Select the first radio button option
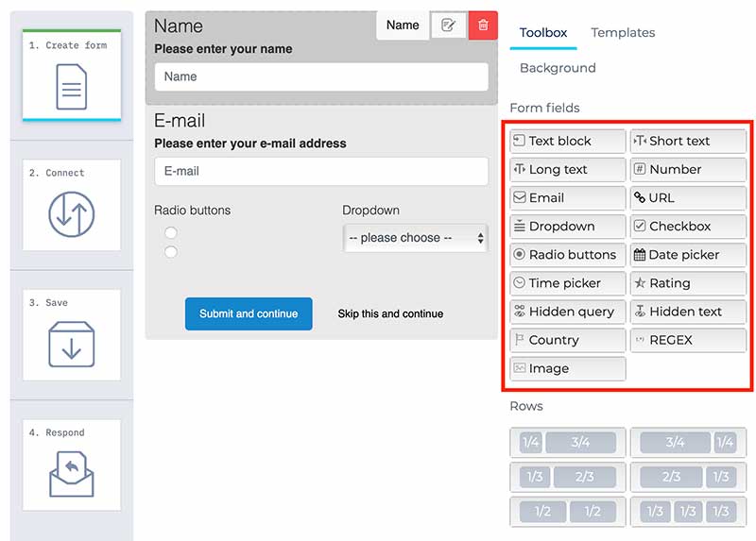Image resolution: width=756 pixels, height=541 pixels. [x=171, y=232]
